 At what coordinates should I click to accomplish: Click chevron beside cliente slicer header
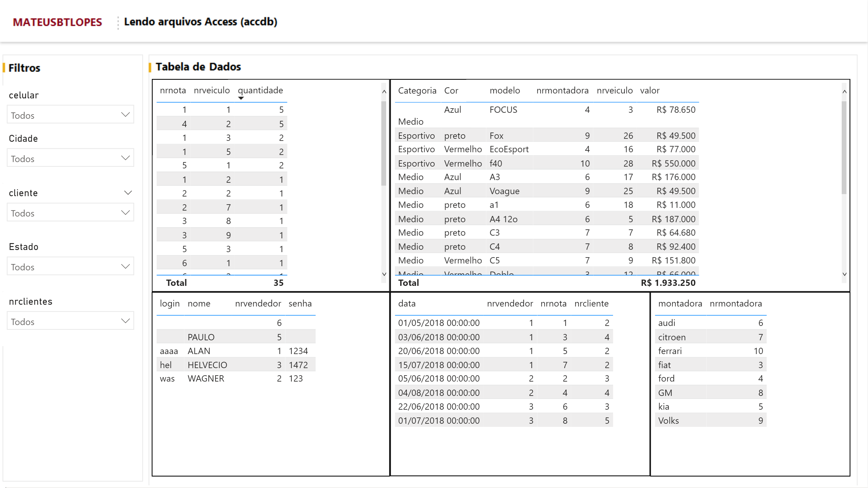tap(128, 193)
